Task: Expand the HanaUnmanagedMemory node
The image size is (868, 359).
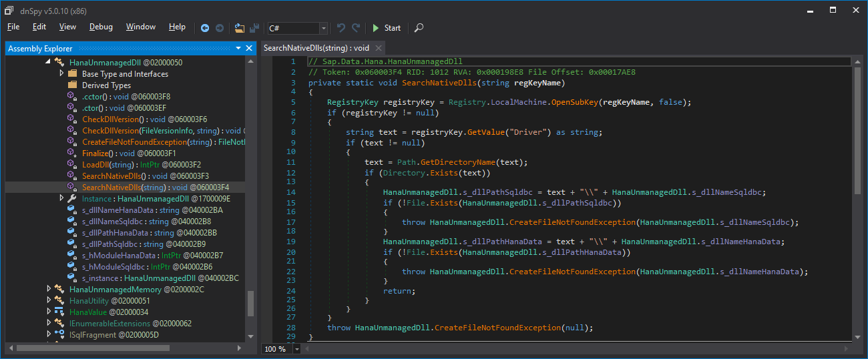Action: click(48, 289)
